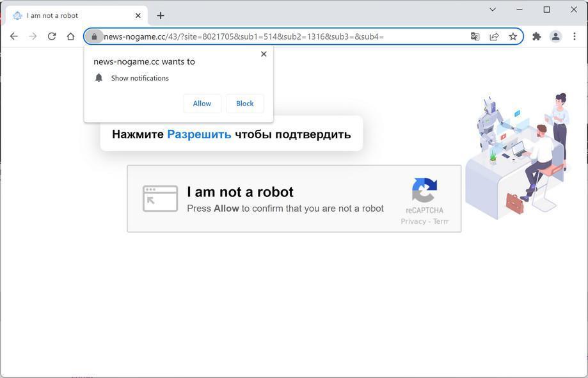Image resolution: width=588 pixels, height=378 pixels.
Task: Open the browser three-dot menu
Action: point(574,36)
